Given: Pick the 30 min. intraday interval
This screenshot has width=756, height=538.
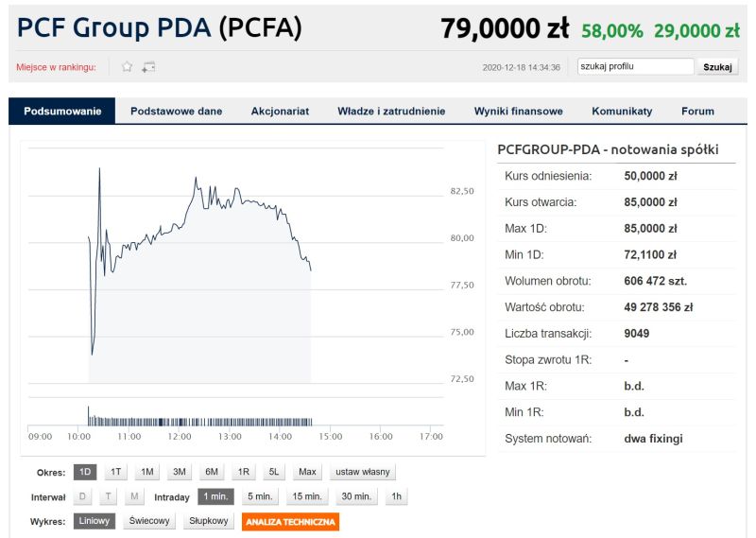Looking at the screenshot, I should 355,496.
